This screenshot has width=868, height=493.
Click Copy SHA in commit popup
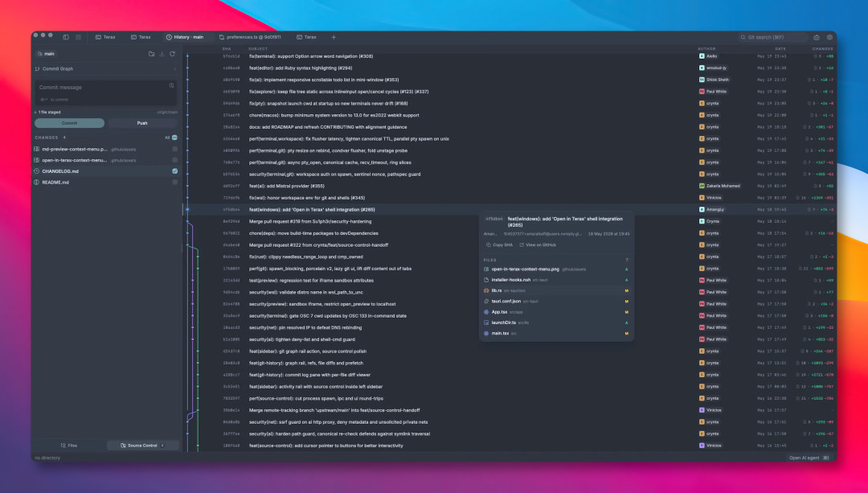point(499,244)
